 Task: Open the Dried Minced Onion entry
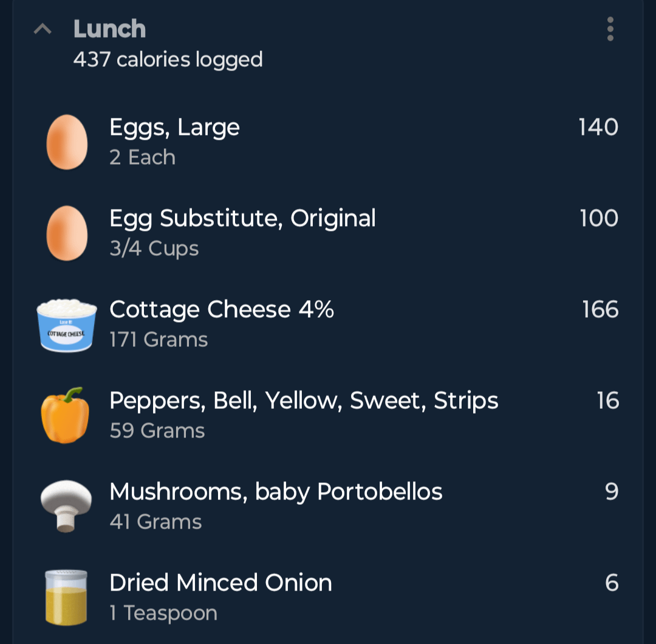click(328, 598)
